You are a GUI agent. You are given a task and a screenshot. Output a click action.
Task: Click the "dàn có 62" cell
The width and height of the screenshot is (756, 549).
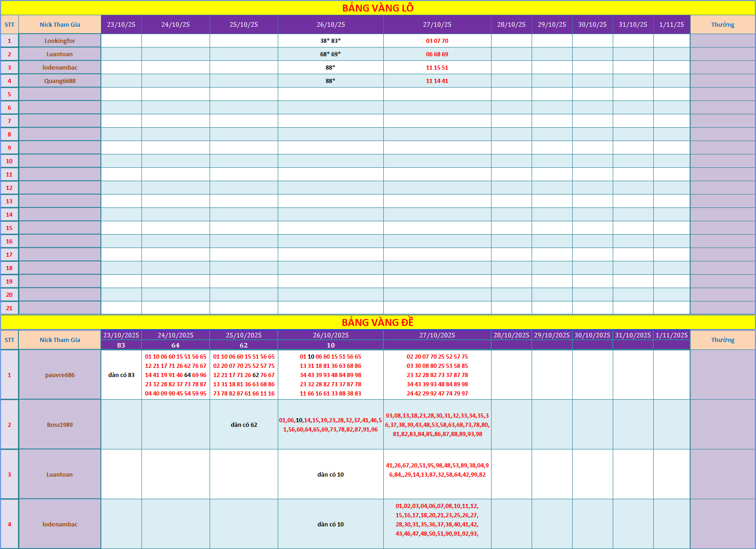click(244, 425)
